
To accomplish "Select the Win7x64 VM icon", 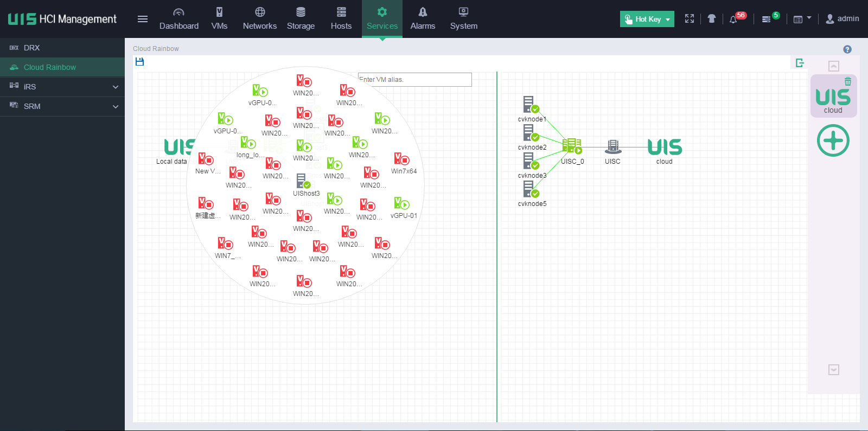I will point(401,159).
